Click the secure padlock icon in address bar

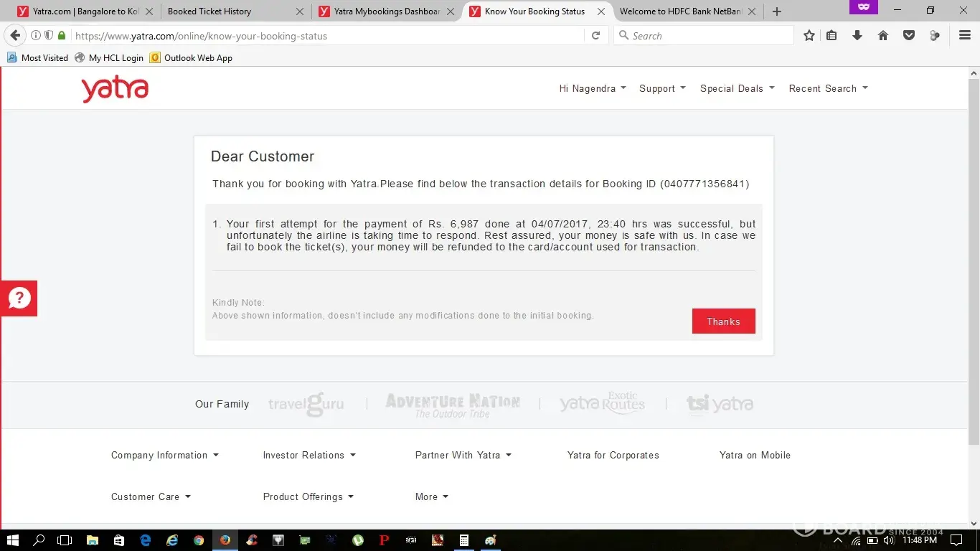pyautogui.click(x=62, y=36)
